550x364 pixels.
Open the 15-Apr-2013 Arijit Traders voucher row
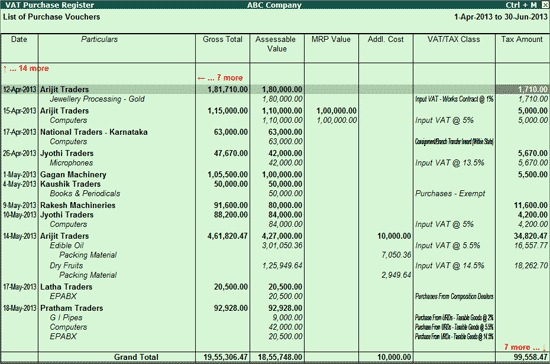275,111
